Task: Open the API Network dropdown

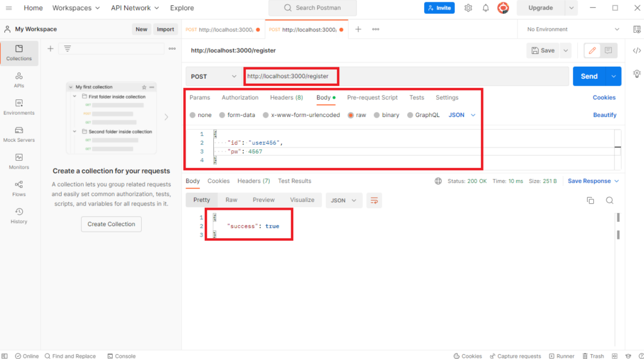Action: (134, 8)
